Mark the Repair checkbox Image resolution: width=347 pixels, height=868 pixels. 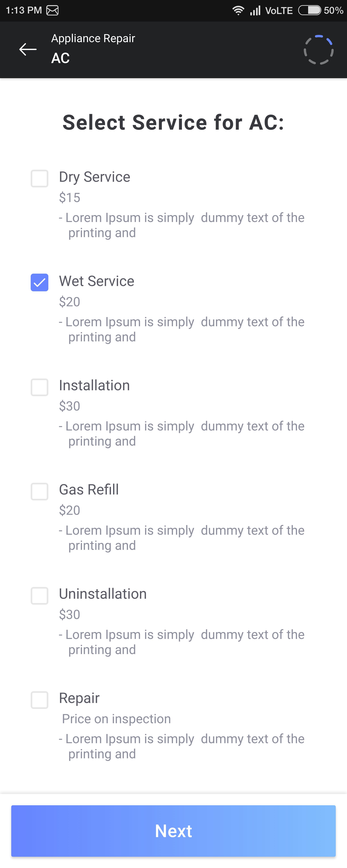[39, 700]
